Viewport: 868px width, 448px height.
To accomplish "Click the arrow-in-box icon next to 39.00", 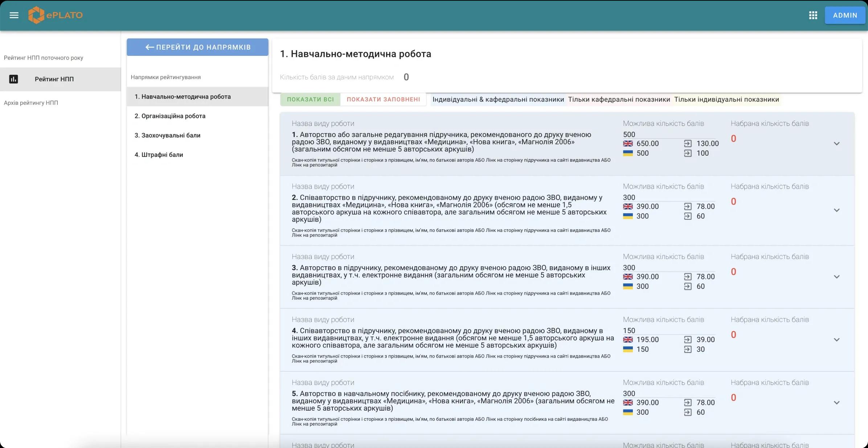I will [688, 340].
